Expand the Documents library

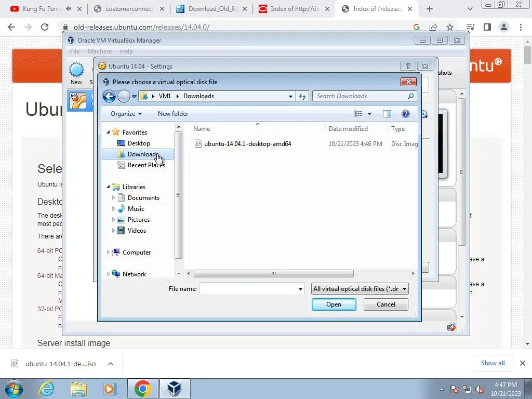point(113,198)
